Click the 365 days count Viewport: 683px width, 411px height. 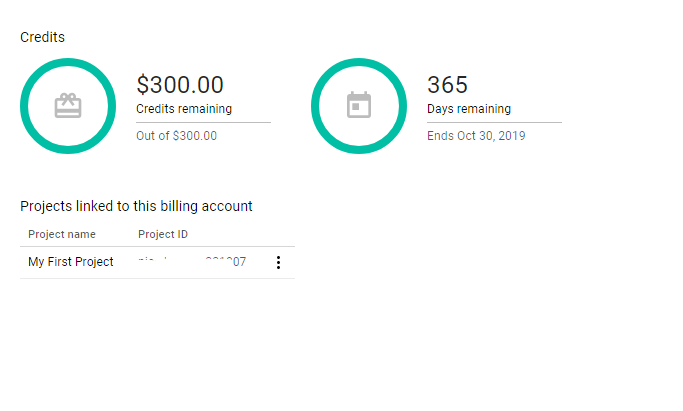tap(447, 85)
